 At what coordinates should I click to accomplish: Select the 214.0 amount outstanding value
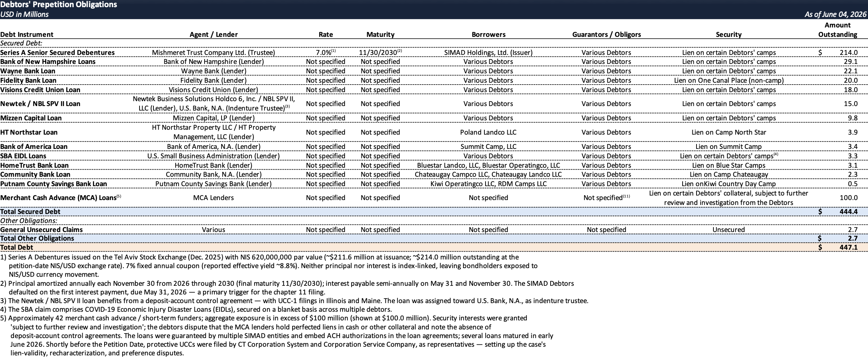point(848,53)
